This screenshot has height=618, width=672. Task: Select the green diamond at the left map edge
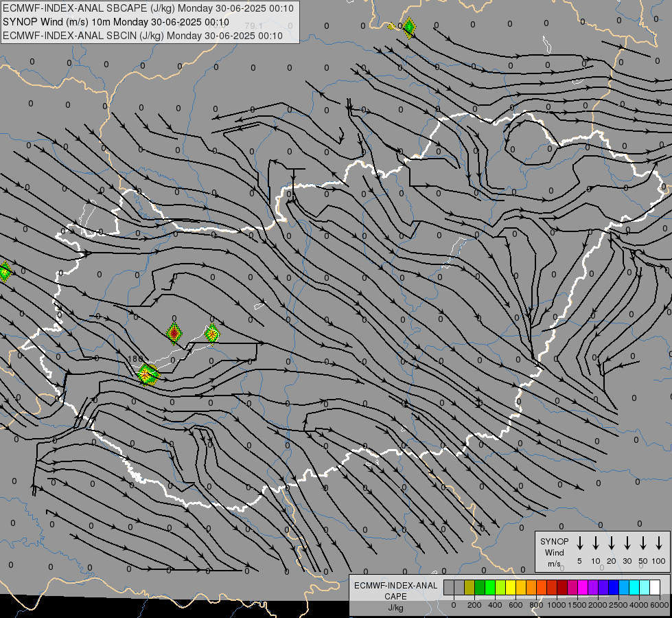pos(5,272)
